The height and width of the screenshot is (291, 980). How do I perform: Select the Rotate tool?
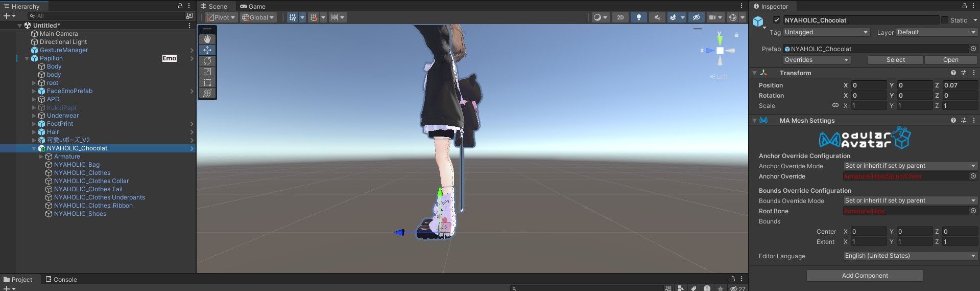point(207,60)
